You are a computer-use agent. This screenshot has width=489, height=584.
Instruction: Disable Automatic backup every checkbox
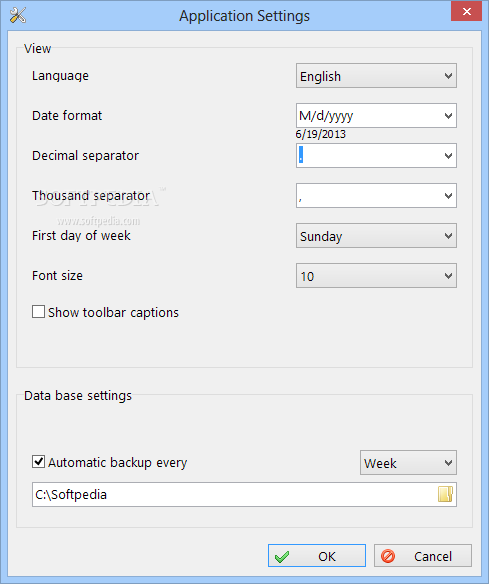38,462
